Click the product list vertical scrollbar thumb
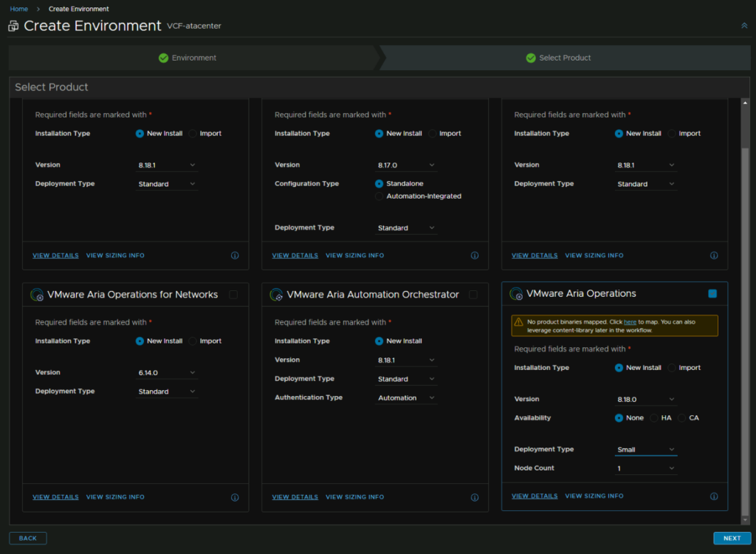The image size is (756, 554). [745, 331]
